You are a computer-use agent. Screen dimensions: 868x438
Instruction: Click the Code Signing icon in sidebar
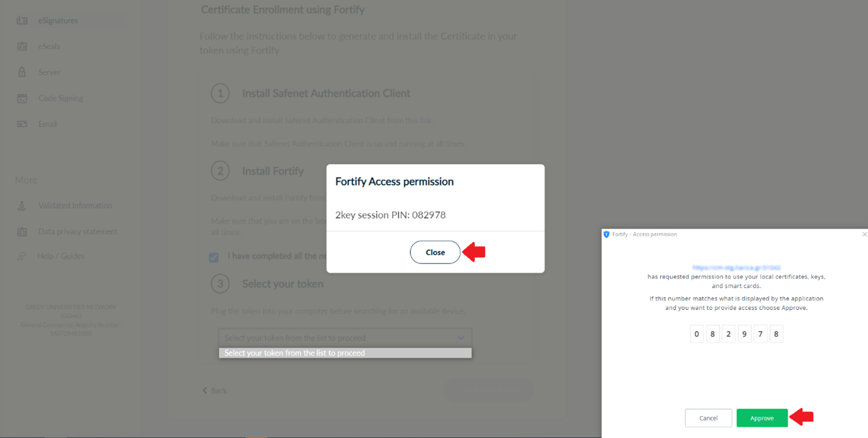[22, 98]
